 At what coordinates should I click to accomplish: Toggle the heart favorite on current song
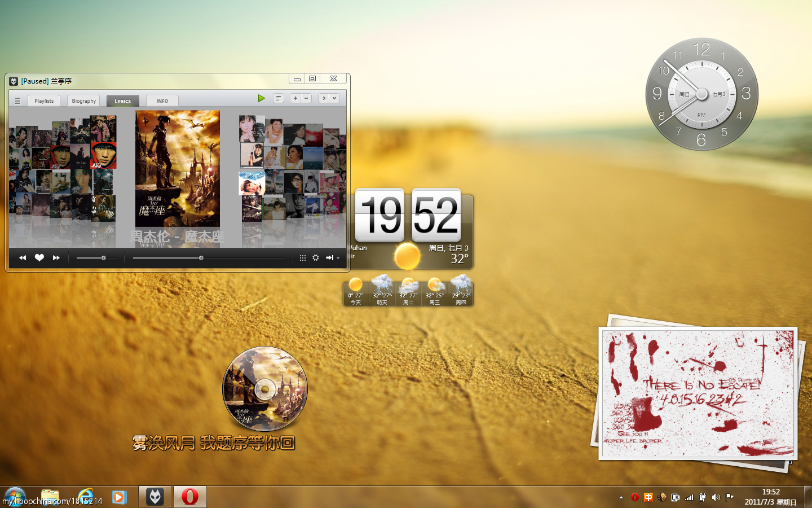39,258
